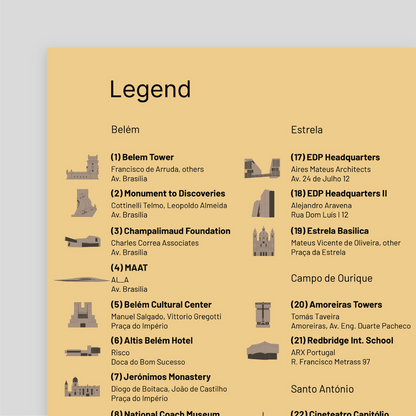This screenshot has width=416, height=416.
Task: Select the (20) Amoreiras Towers title
Action: pyautogui.click(x=336, y=304)
